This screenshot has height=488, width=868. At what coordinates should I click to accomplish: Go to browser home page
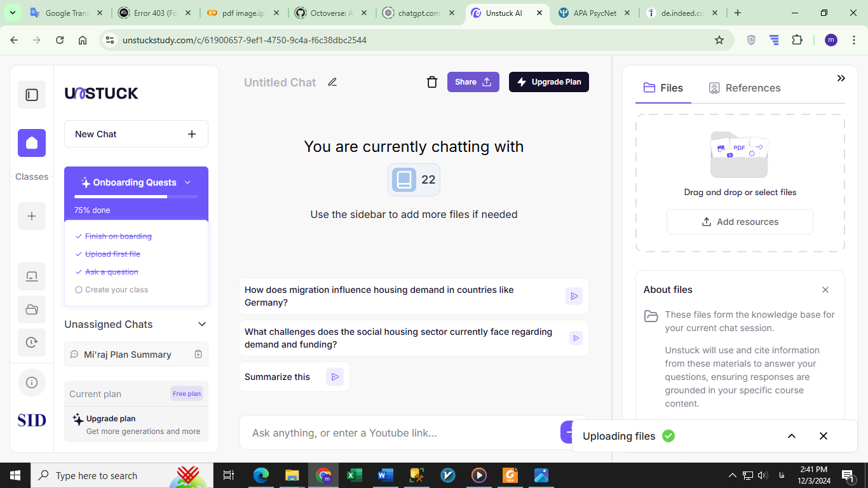(x=83, y=40)
